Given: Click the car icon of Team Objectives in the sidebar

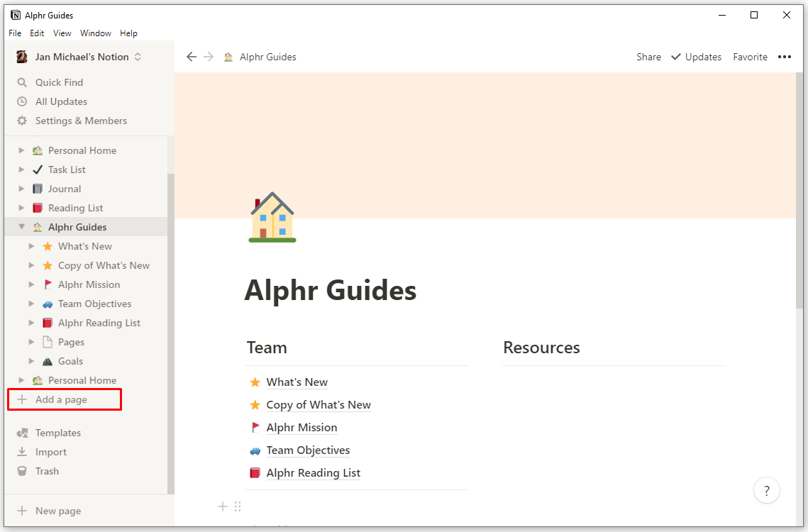Looking at the screenshot, I should 48,304.
